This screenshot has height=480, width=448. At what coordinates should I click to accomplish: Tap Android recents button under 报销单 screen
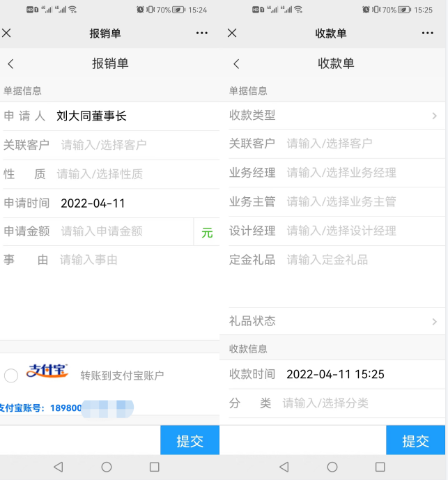[155, 467]
